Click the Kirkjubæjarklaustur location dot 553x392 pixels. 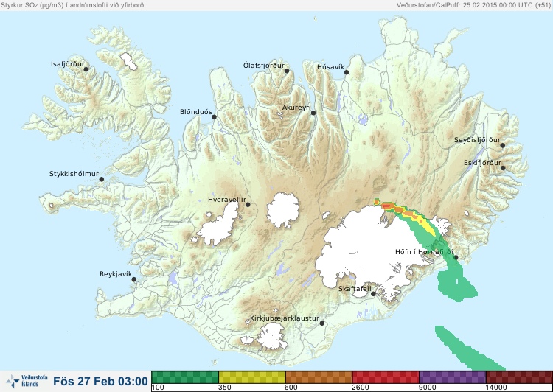(x=321, y=323)
